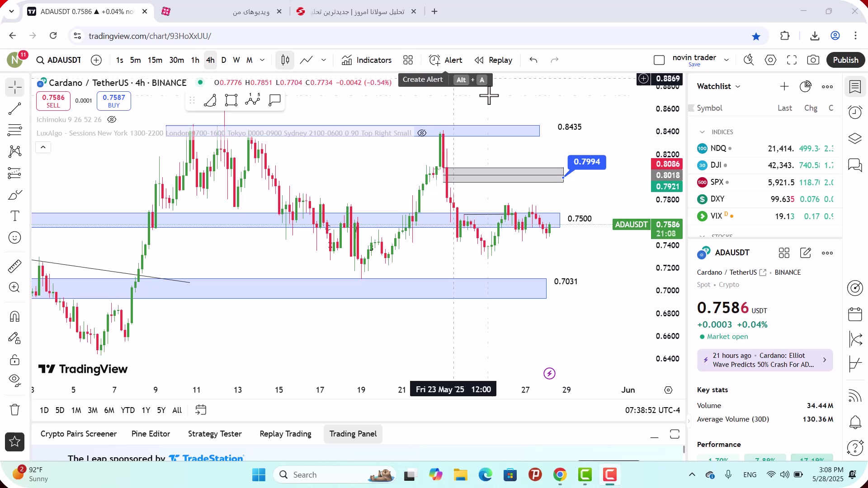
Task: Open the Cardano Elliot Wave news item
Action: click(765, 360)
